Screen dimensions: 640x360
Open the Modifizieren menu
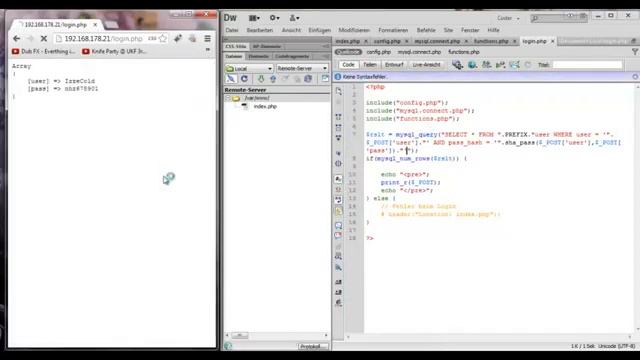point(354,30)
